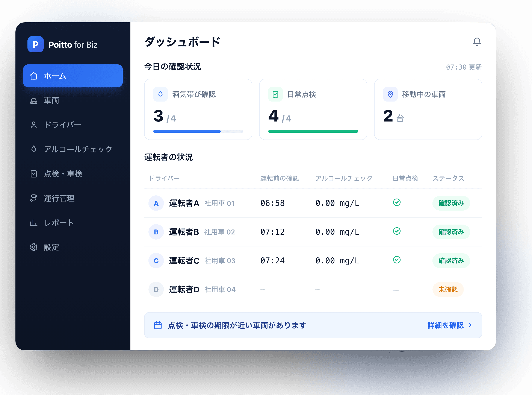The image size is (532, 395).
Task: Click the person icon beside ドライバー
Action: pyautogui.click(x=34, y=125)
